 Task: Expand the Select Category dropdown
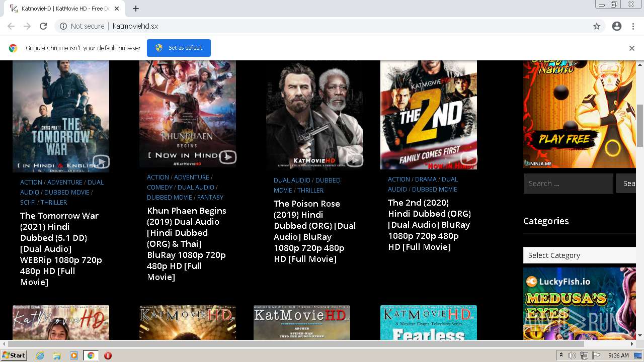[x=580, y=255]
